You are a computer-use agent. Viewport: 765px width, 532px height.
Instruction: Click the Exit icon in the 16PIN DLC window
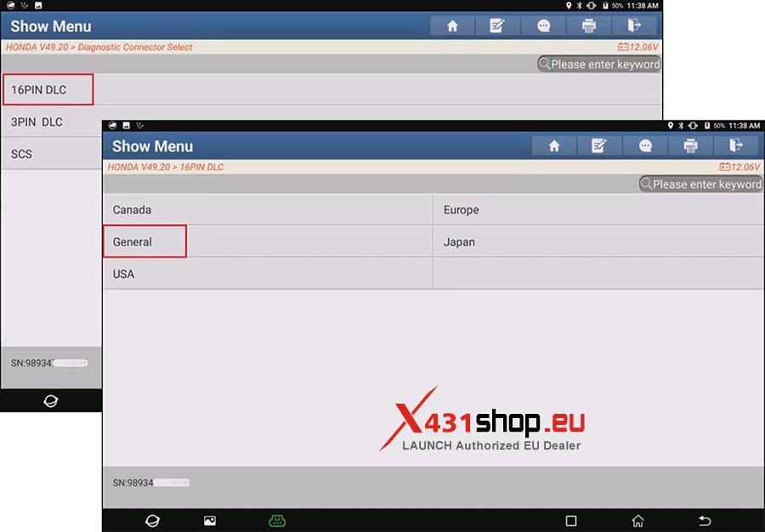736,146
